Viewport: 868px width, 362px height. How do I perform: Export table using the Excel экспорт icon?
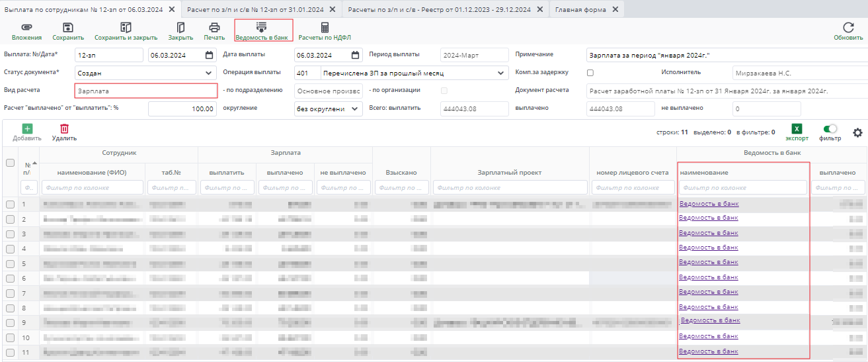click(x=797, y=129)
